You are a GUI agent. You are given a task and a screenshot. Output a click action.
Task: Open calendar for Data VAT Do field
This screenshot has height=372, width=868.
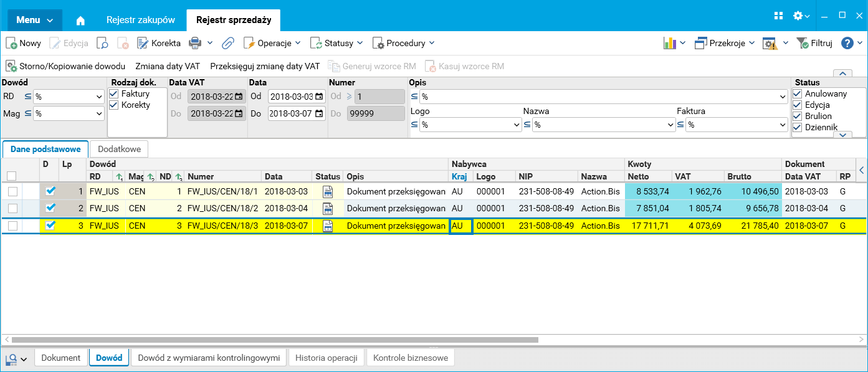[239, 113]
